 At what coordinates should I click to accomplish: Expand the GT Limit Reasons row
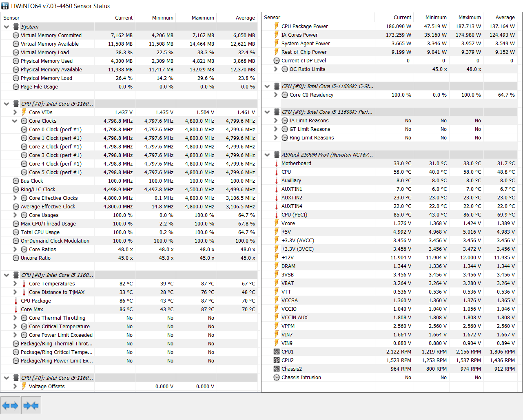[275, 129]
